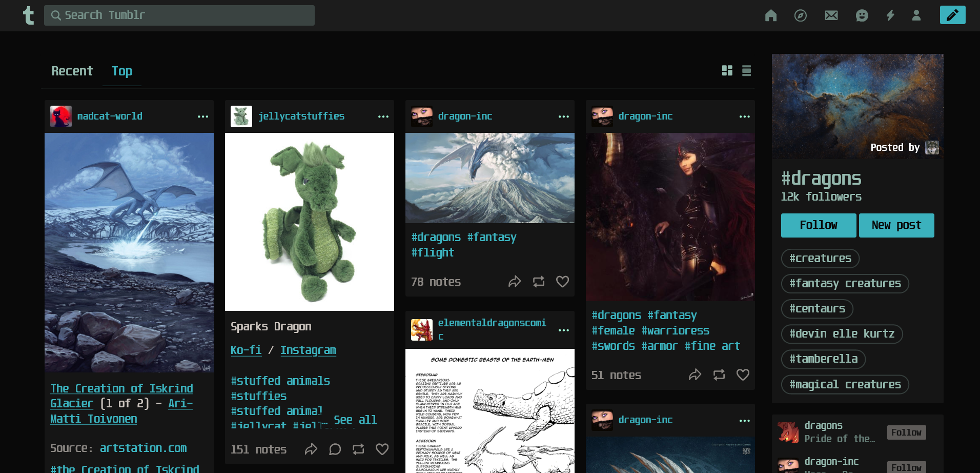Switch to grid view layout
980x473 pixels.
click(x=727, y=71)
